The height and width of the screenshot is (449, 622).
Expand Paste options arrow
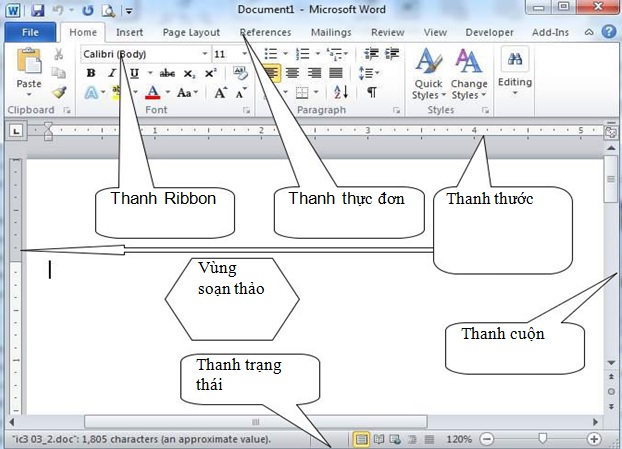(x=29, y=94)
